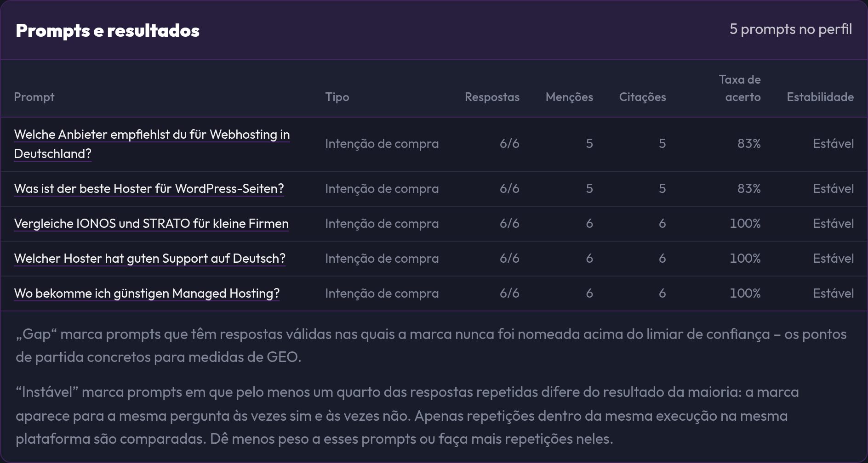Click 'Intenção de compra' in the Managed Hosting row

[382, 294]
